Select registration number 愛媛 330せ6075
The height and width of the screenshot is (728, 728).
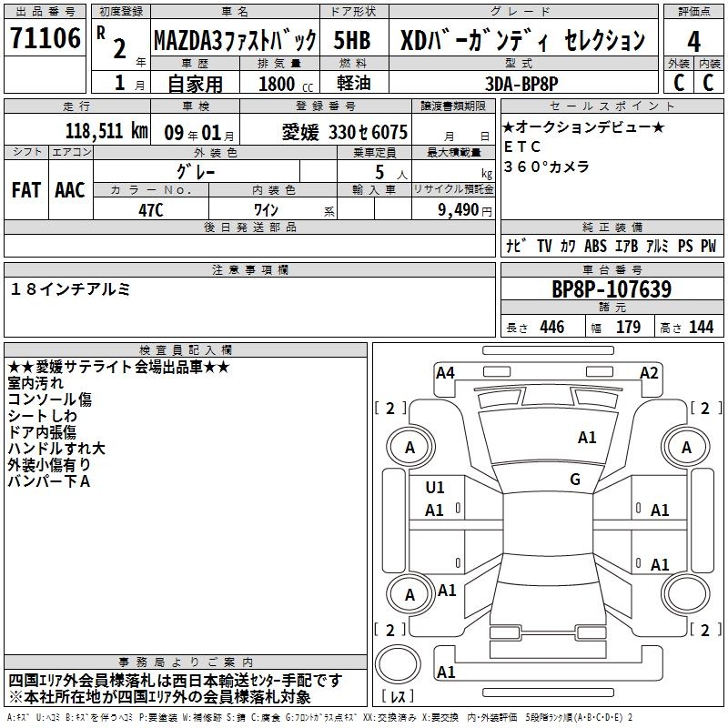click(x=345, y=133)
